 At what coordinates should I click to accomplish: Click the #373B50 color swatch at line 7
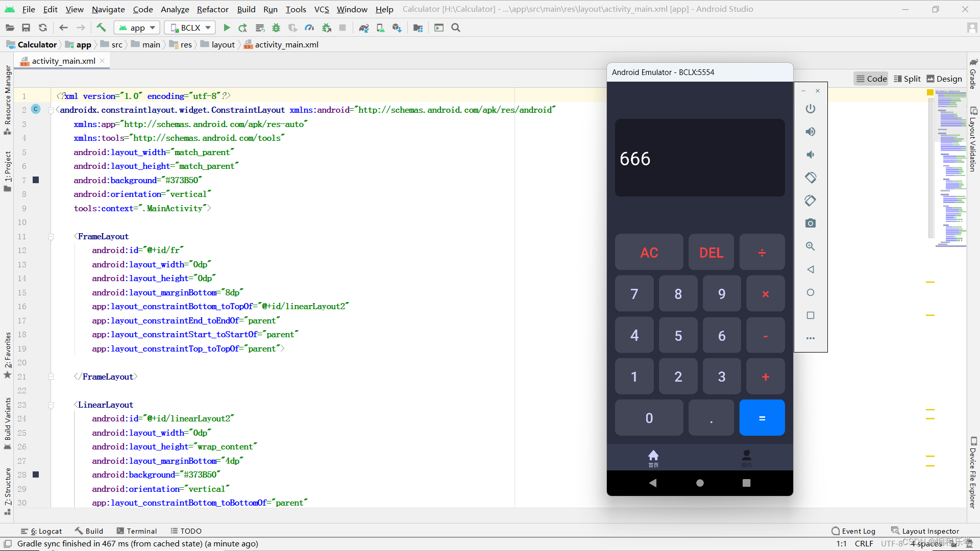[x=36, y=180]
